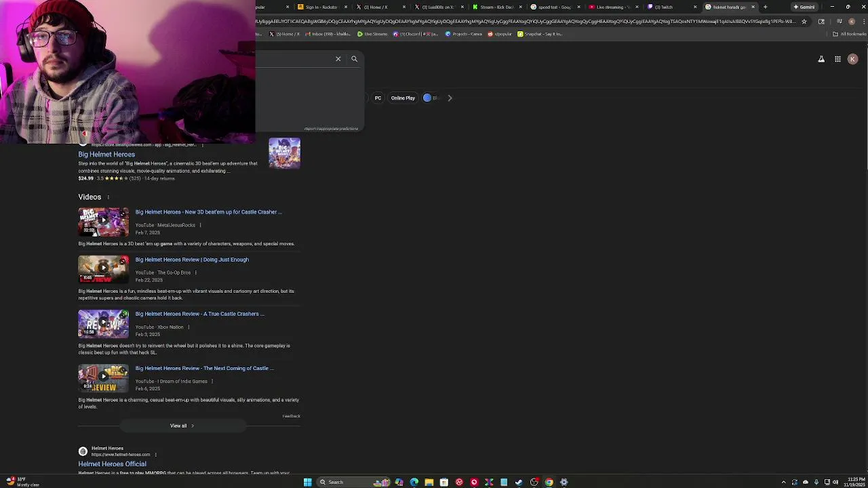Open the All Bookmarks folder
This screenshot has height=488, width=868.
(x=850, y=34)
